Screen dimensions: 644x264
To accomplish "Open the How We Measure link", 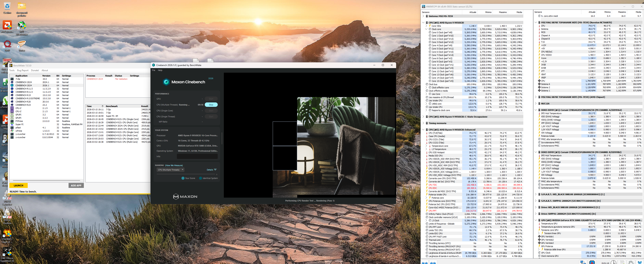I will tap(174, 165).
